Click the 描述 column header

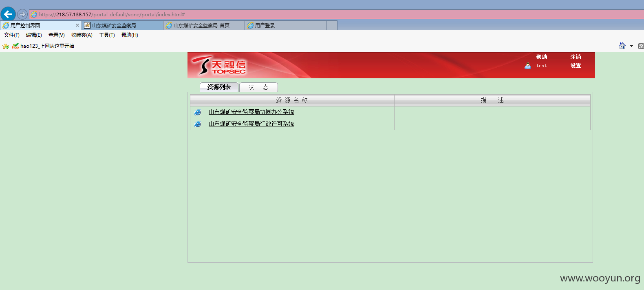(x=492, y=100)
